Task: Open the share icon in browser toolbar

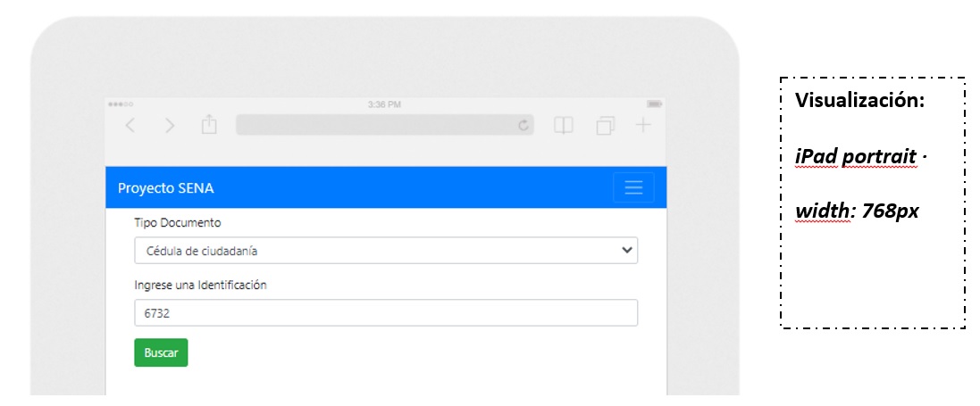Action: [209, 125]
